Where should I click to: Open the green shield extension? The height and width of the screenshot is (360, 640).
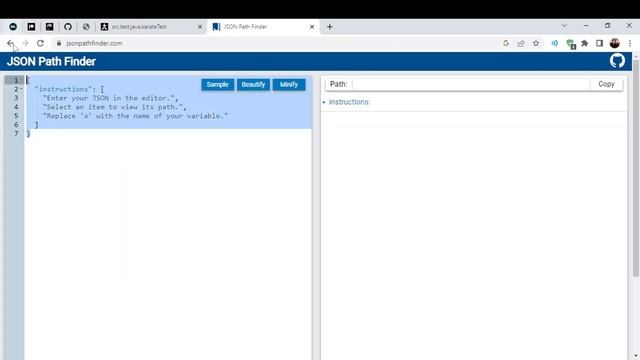571,44
